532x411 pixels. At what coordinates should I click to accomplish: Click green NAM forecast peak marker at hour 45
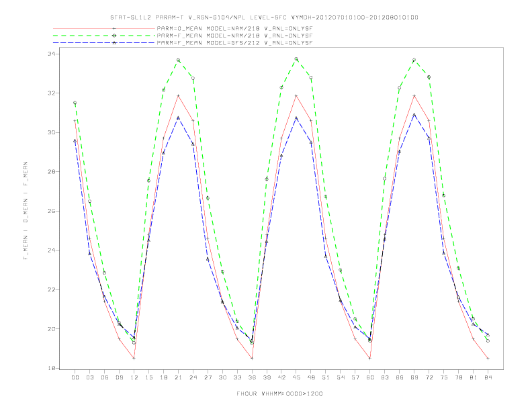(x=296, y=59)
